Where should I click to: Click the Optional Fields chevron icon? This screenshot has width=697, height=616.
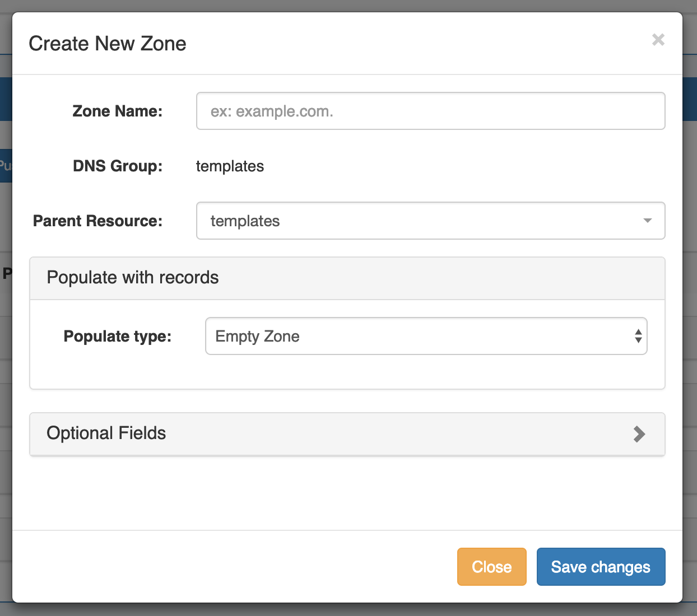click(x=639, y=434)
